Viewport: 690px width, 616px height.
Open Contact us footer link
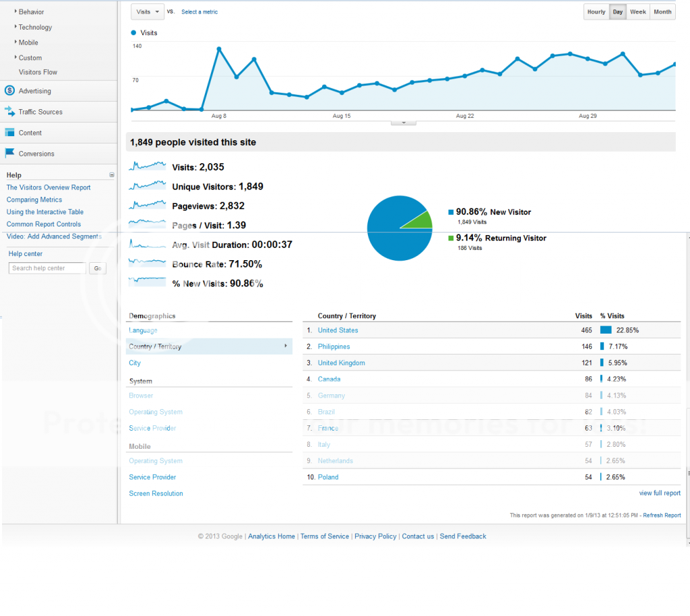pyautogui.click(x=418, y=536)
